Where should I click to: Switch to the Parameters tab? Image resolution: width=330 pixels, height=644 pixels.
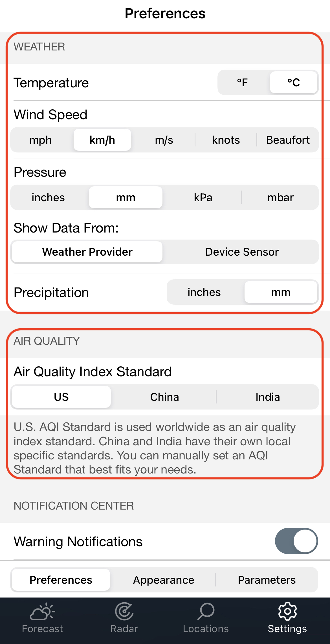267,580
